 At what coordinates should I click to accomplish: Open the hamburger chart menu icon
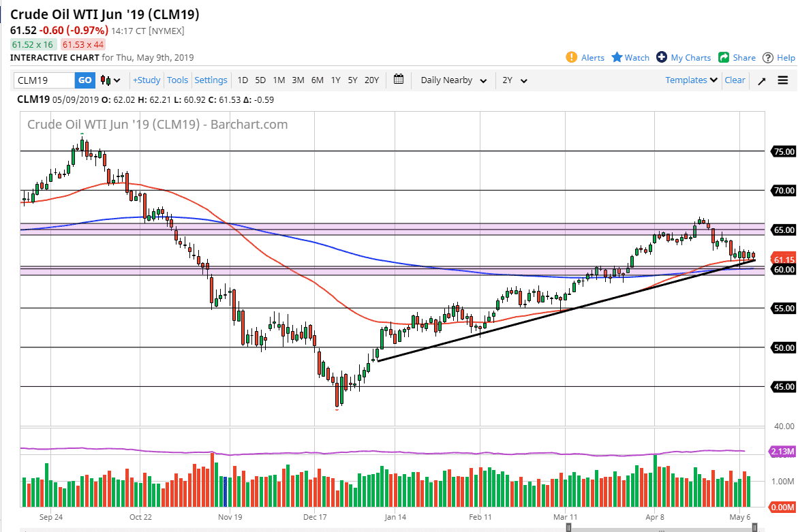(782, 80)
